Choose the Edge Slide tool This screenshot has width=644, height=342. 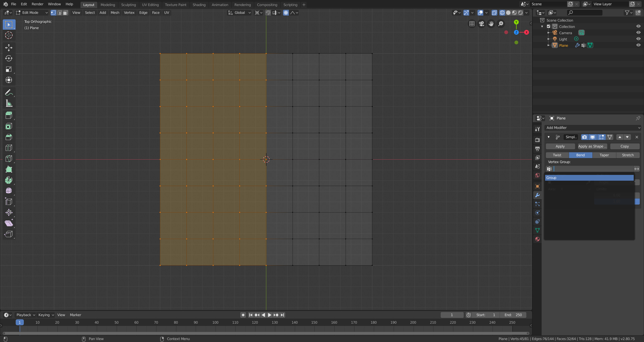9,202
